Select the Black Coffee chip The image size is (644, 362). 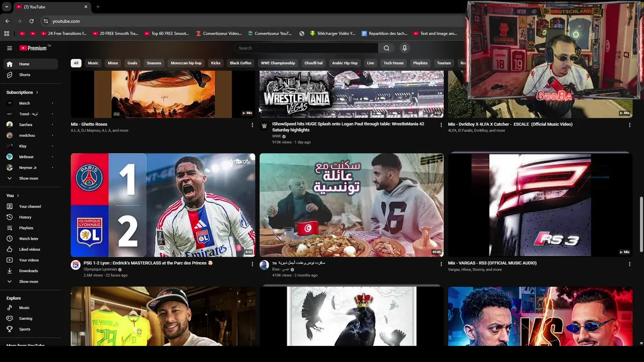pyautogui.click(x=240, y=63)
